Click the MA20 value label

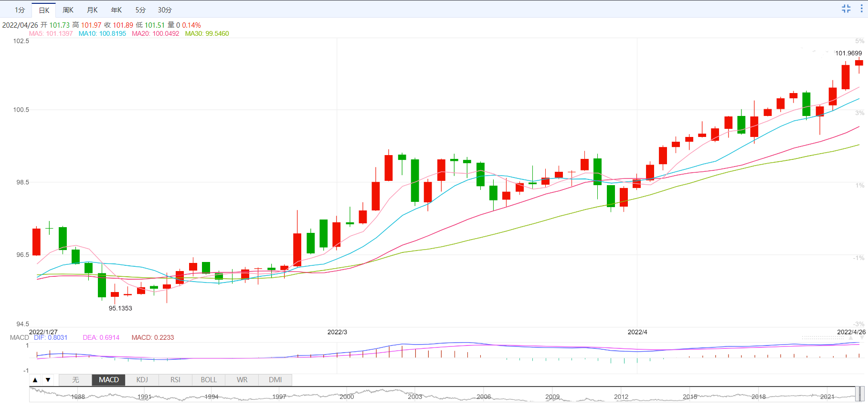click(x=156, y=34)
